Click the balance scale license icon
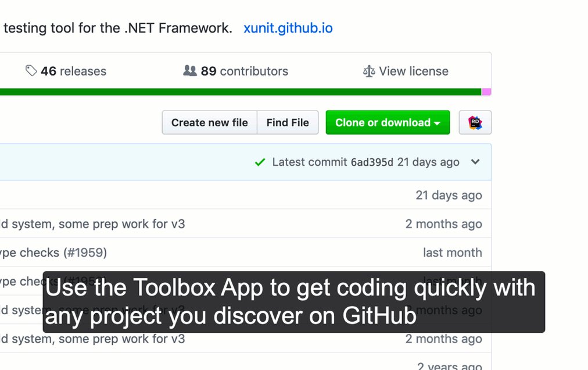This screenshot has width=588, height=370. (x=369, y=72)
